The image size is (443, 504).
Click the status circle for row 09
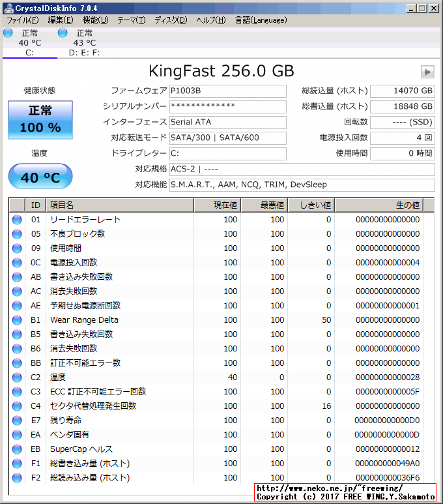pos(17,248)
